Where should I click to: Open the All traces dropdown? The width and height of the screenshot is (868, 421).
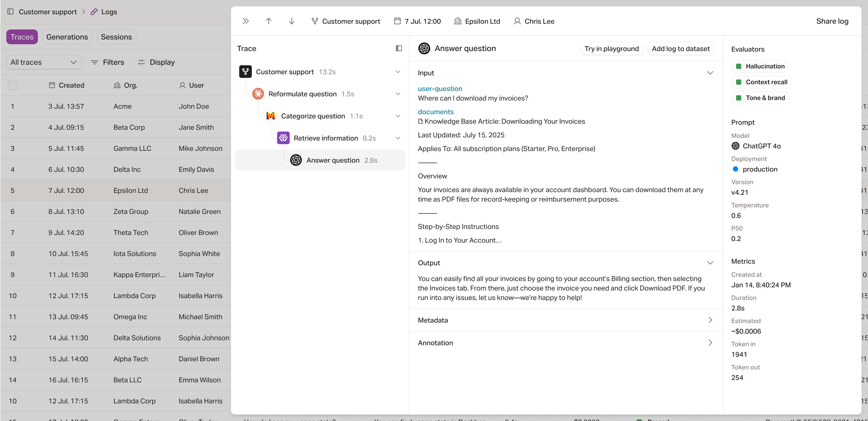click(x=44, y=62)
